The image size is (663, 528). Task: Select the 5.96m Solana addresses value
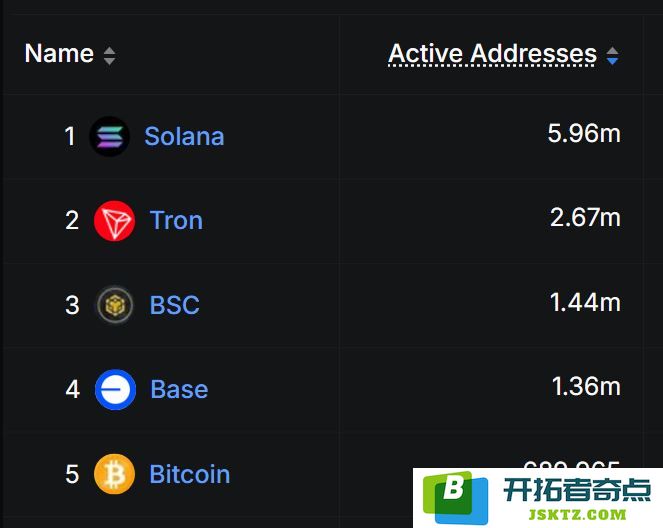(584, 134)
